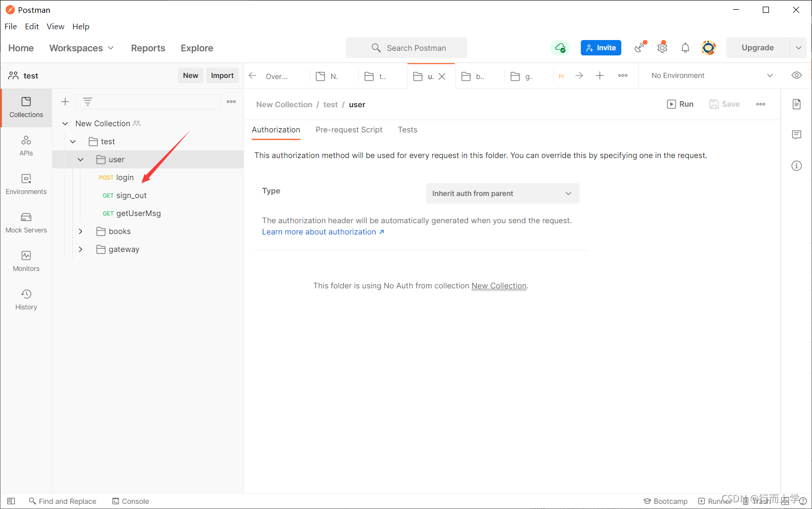Open the APIs sidebar panel
812x509 pixels.
click(26, 146)
